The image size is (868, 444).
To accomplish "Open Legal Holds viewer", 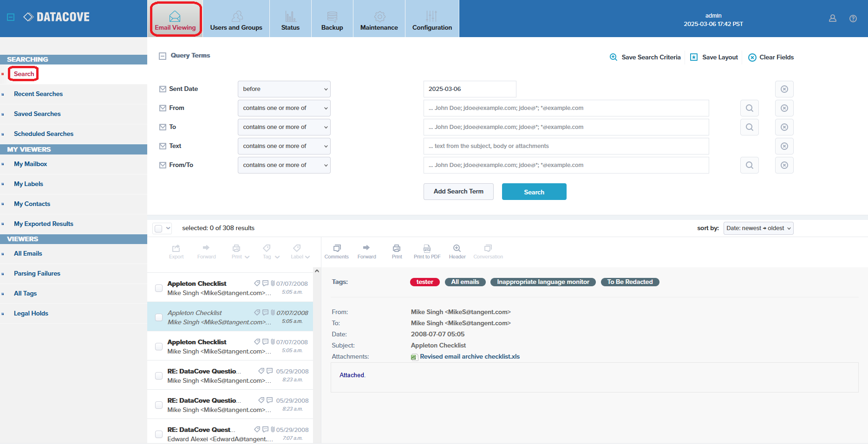I will tap(31, 313).
